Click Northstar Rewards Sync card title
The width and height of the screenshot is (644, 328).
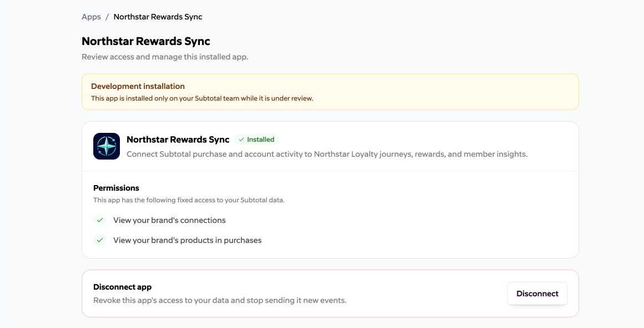pyautogui.click(x=178, y=140)
